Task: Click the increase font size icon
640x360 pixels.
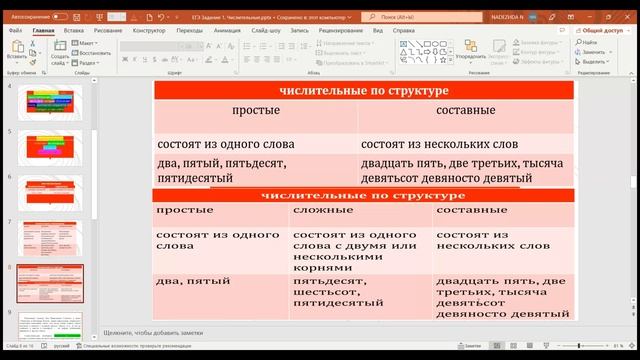Action: click(x=209, y=46)
